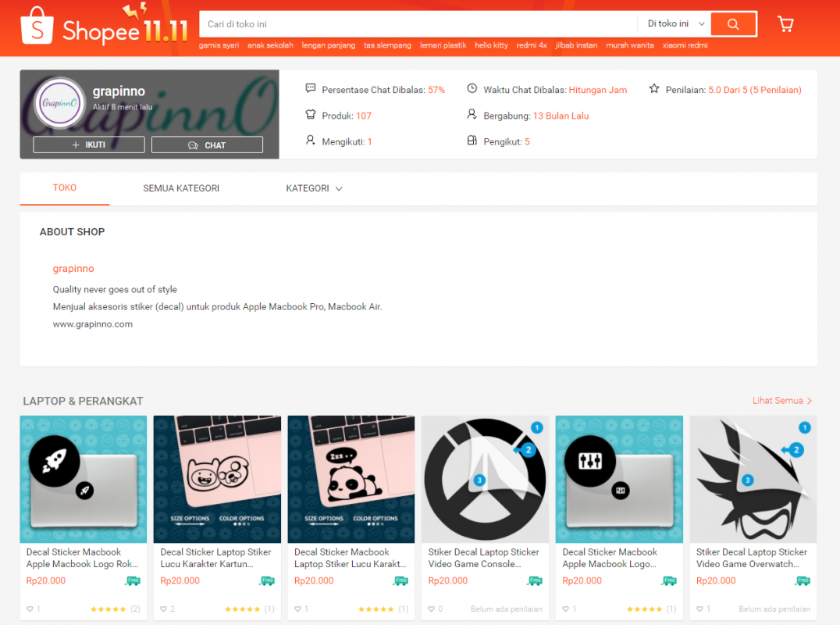Open the equalizer logo Macbook decal thumbnail
This screenshot has height=625, width=840.
(x=619, y=479)
